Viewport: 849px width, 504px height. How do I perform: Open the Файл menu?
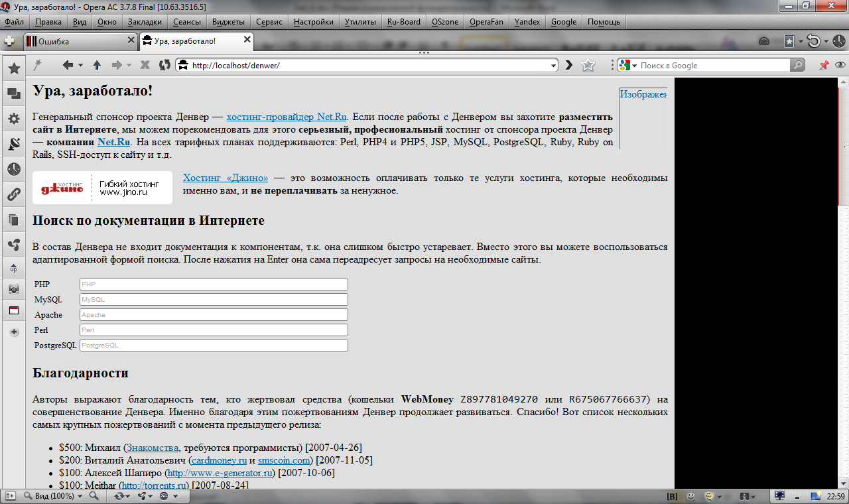point(14,21)
